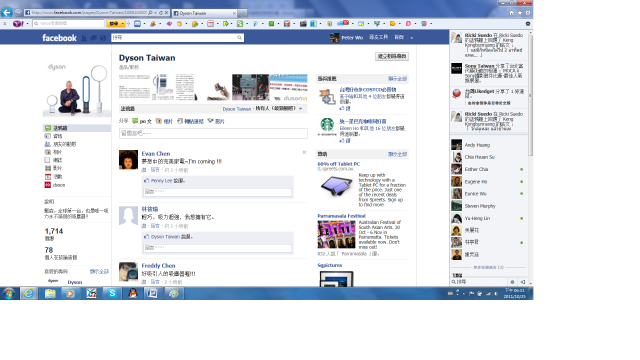Screen dimensions: 640x360
Task: Click the magnifier icon in Facebook search box
Action: (x=240, y=38)
